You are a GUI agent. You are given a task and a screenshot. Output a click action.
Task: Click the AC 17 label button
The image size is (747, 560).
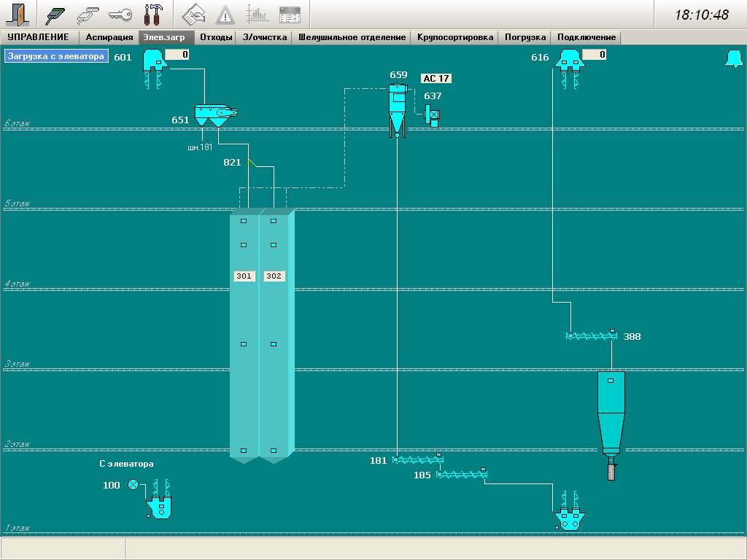coord(436,79)
